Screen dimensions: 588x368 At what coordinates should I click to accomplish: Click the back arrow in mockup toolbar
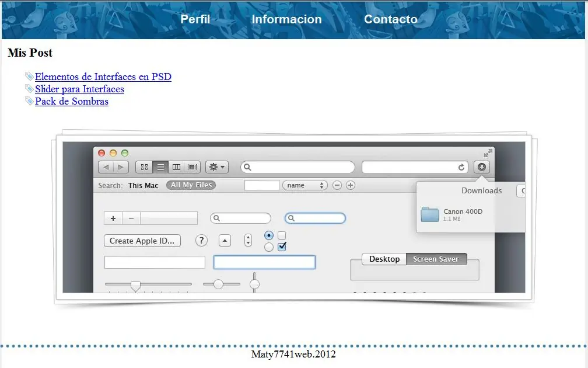(x=106, y=167)
